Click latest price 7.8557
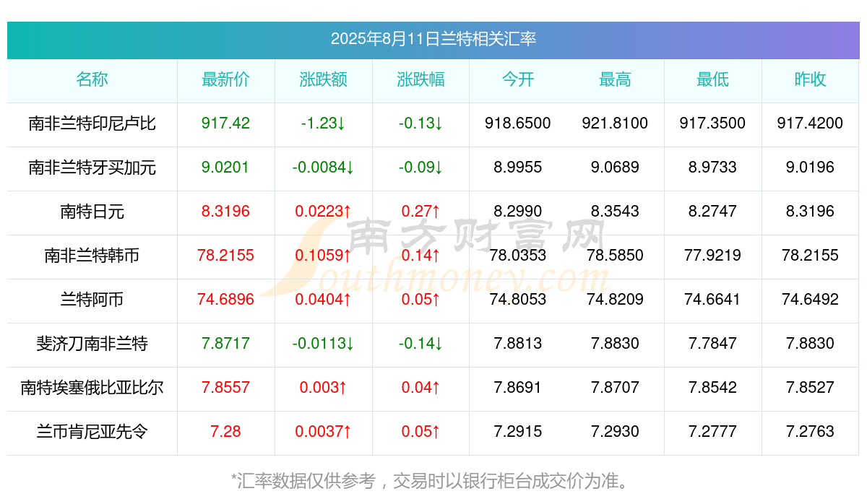 coord(225,388)
